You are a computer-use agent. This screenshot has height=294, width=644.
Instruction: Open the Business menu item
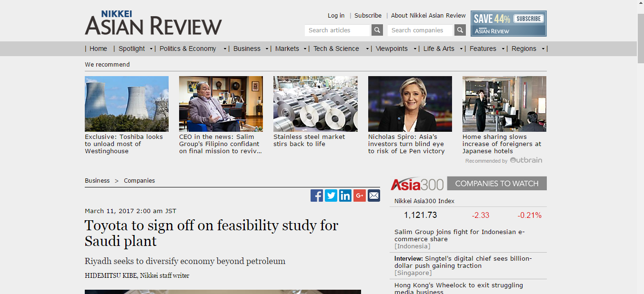247,49
